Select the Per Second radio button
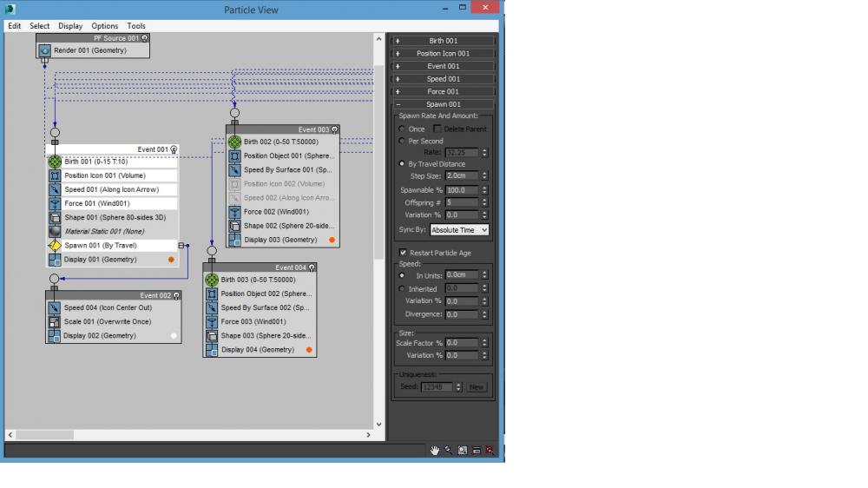This screenshot has height=488, width=868. (x=402, y=141)
